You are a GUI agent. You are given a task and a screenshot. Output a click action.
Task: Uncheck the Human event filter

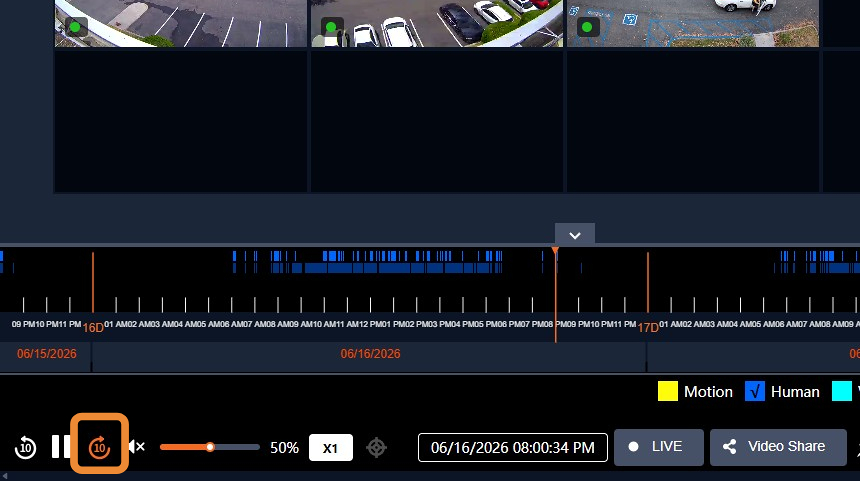(x=755, y=392)
